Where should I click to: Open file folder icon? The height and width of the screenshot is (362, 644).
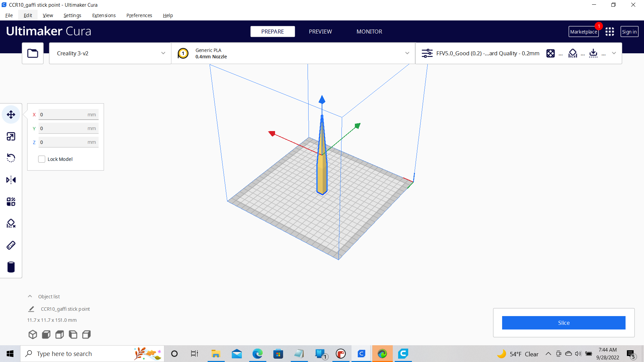(x=33, y=53)
